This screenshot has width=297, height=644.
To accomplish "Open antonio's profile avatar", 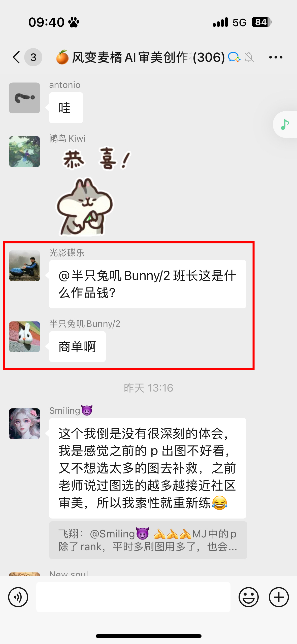I will point(24,98).
